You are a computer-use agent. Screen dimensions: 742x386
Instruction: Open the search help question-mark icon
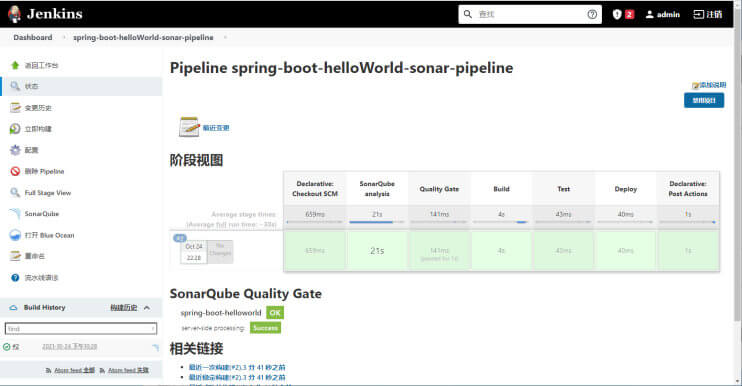coord(592,14)
